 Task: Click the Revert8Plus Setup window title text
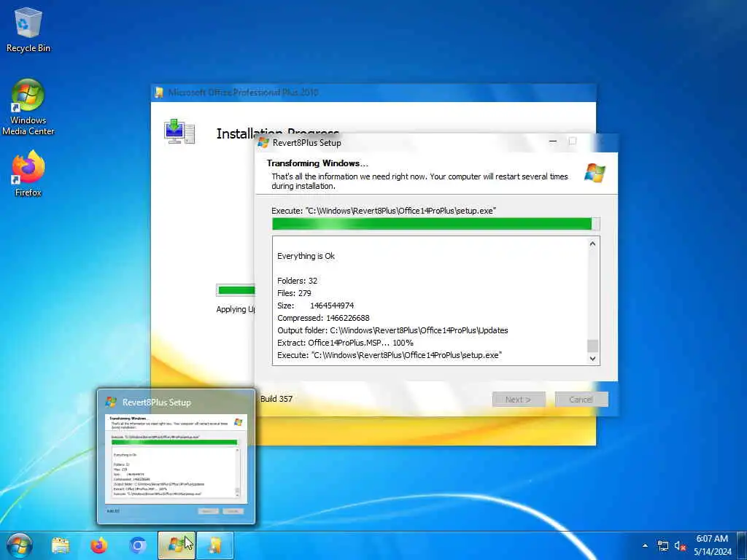pyautogui.click(x=307, y=142)
